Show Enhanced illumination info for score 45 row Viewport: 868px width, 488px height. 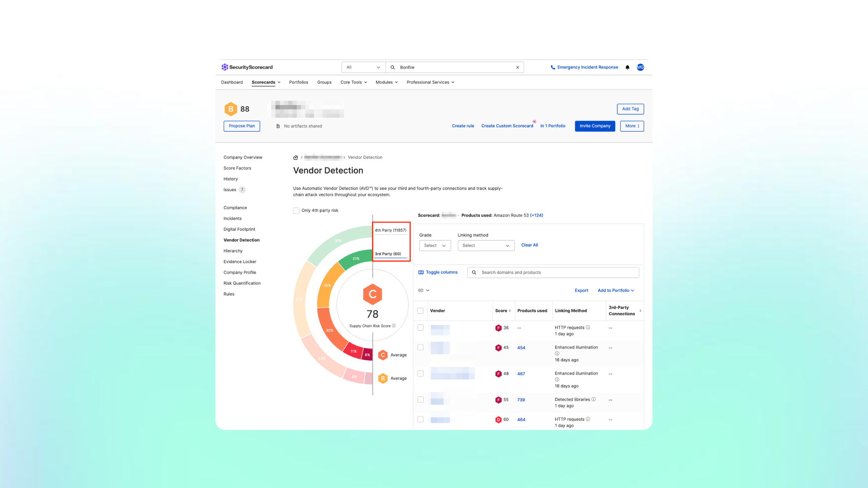point(557,353)
